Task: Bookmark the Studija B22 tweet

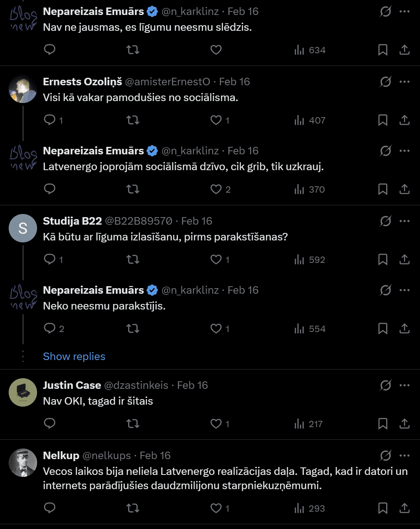Action: coord(383,259)
